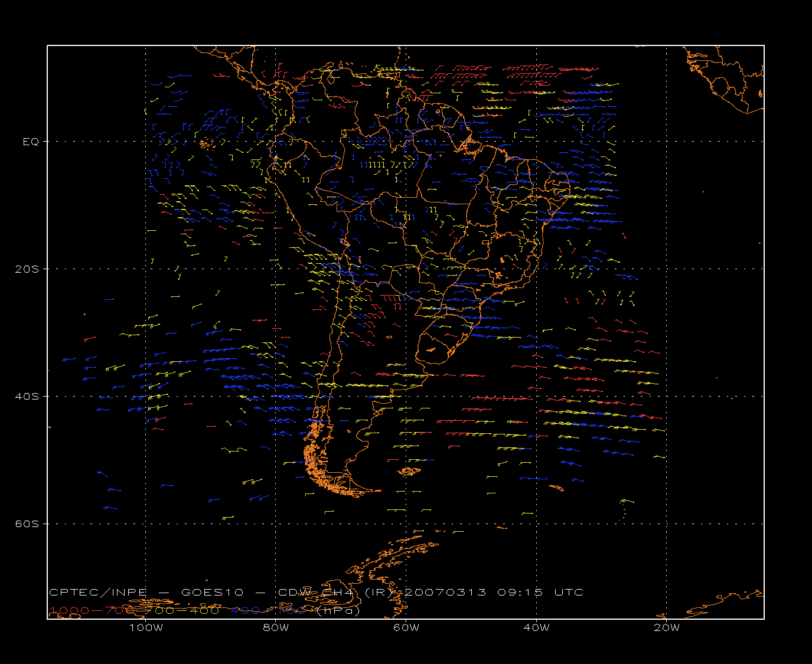Click the 60S latitude label
Viewport: 812px width, 664px height.
[27, 524]
